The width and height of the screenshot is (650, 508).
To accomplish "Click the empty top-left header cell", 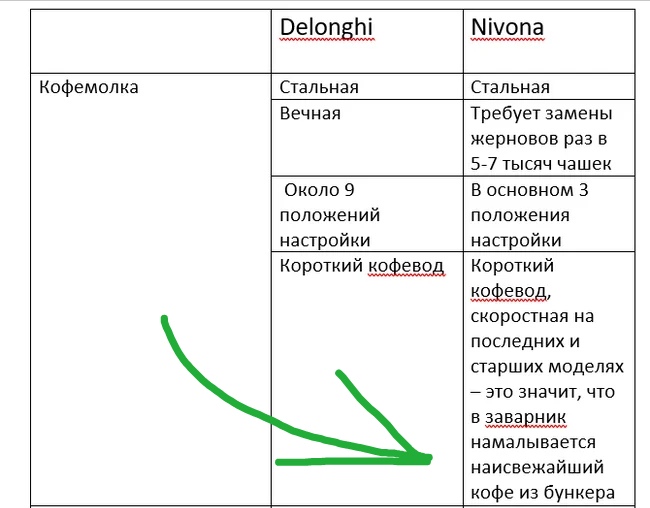I will click(151, 41).
